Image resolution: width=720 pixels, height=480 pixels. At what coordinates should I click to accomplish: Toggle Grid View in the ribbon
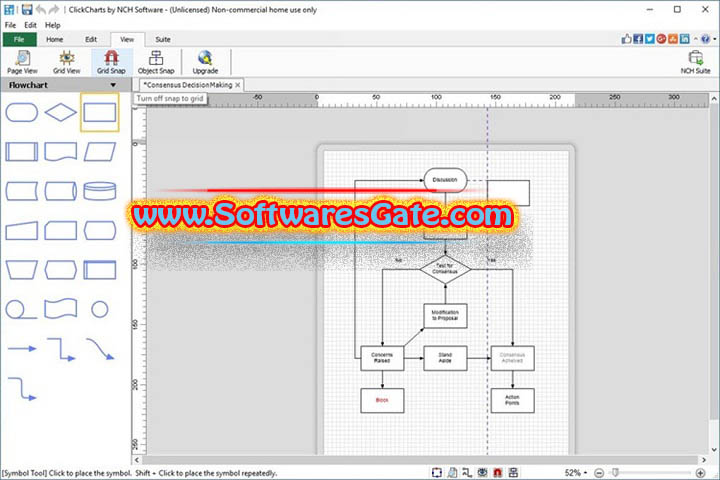tap(67, 62)
